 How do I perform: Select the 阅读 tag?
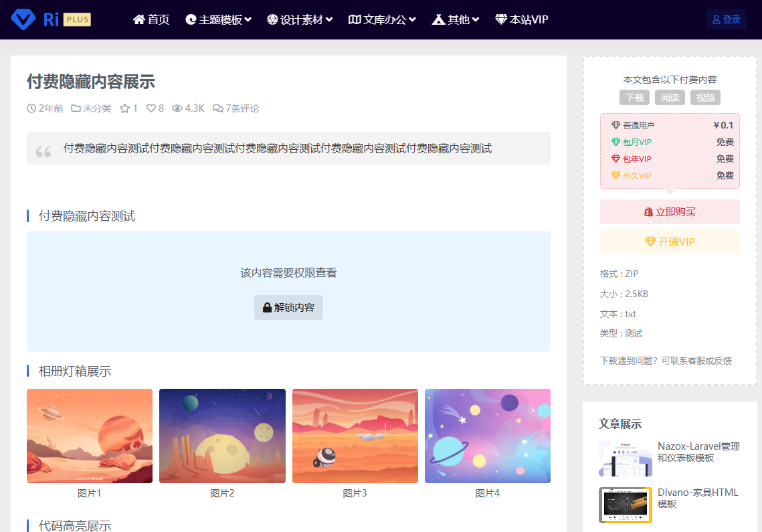pyautogui.click(x=670, y=98)
